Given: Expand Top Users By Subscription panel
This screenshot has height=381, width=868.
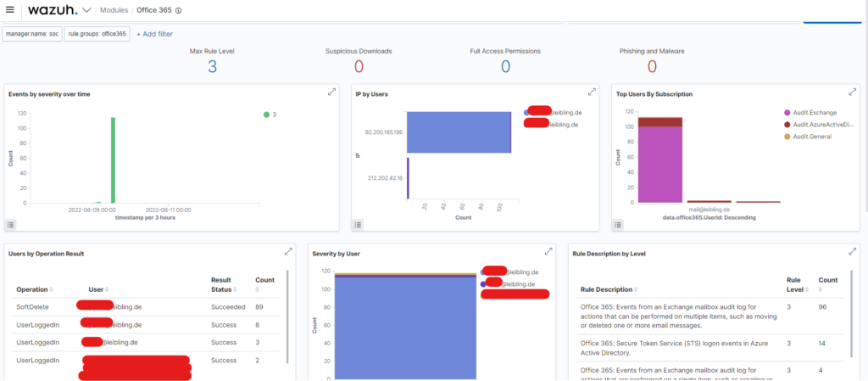Looking at the screenshot, I should [x=852, y=92].
